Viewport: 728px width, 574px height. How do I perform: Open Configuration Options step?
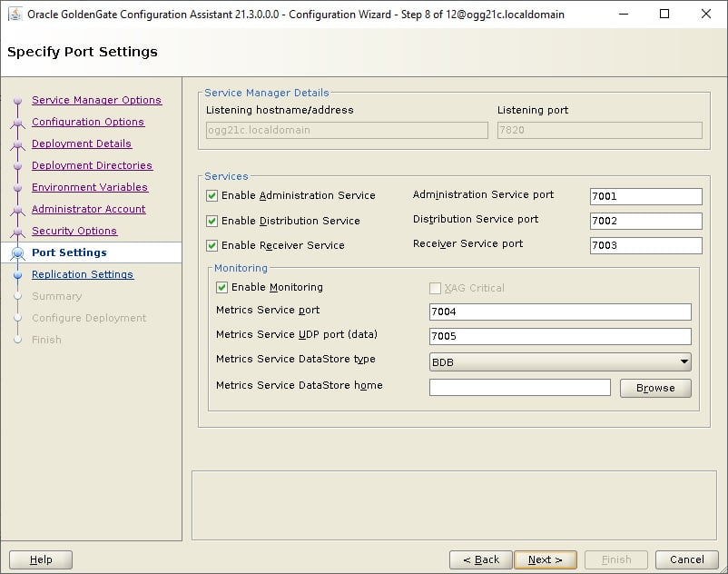click(x=88, y=122)
